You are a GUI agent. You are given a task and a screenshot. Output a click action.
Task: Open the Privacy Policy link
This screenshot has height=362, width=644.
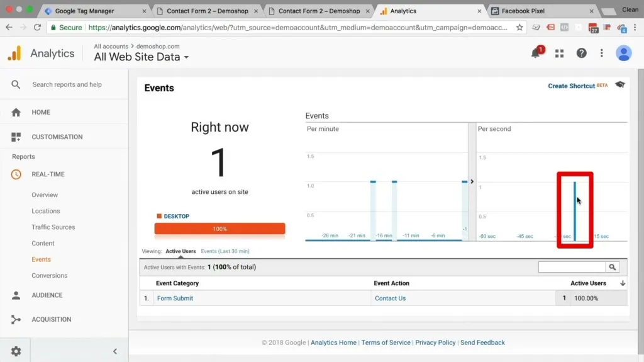click(435, 342)
